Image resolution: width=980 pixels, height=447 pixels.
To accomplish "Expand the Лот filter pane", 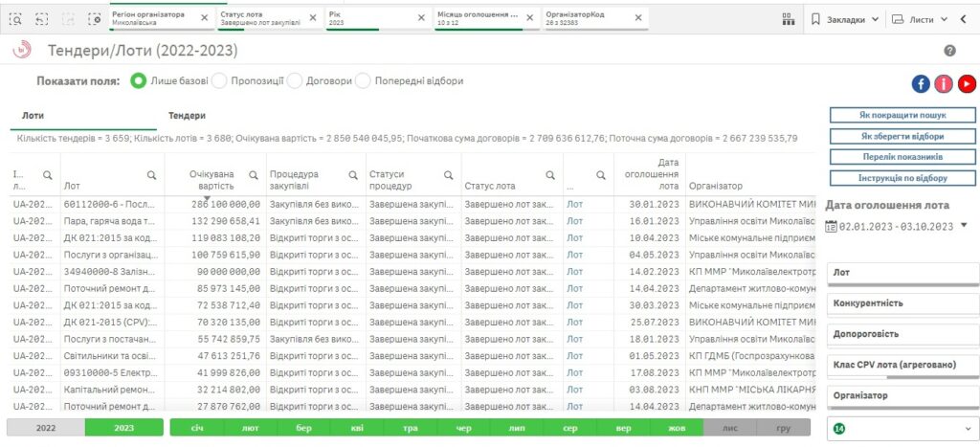I will pos(902,275).
